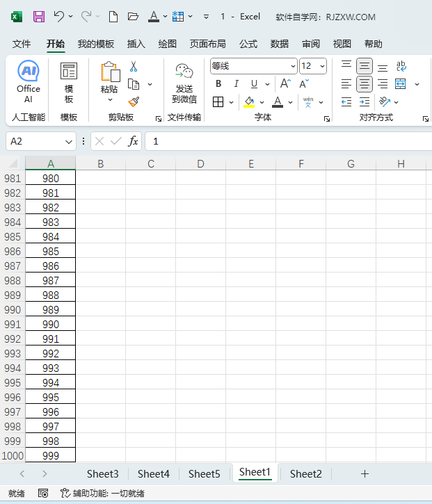This screenshot has height=504, width=432.
Task: Switch to the 数据 (Data) tab
Action: (279, 44)
